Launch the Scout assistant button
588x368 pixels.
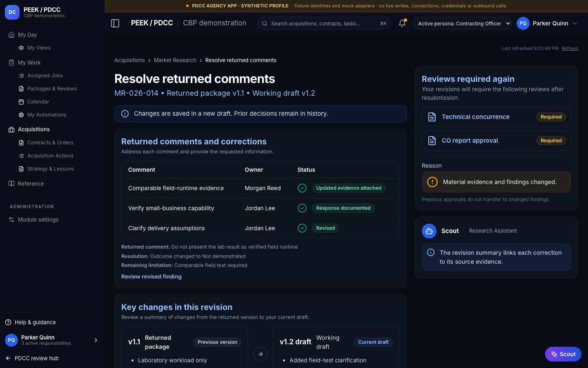(x=563, y=354)
